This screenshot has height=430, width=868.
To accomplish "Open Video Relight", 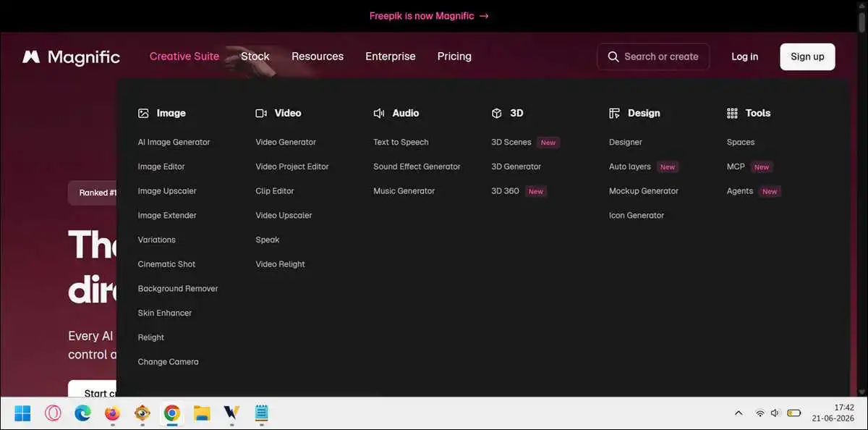I will (280, 264).
